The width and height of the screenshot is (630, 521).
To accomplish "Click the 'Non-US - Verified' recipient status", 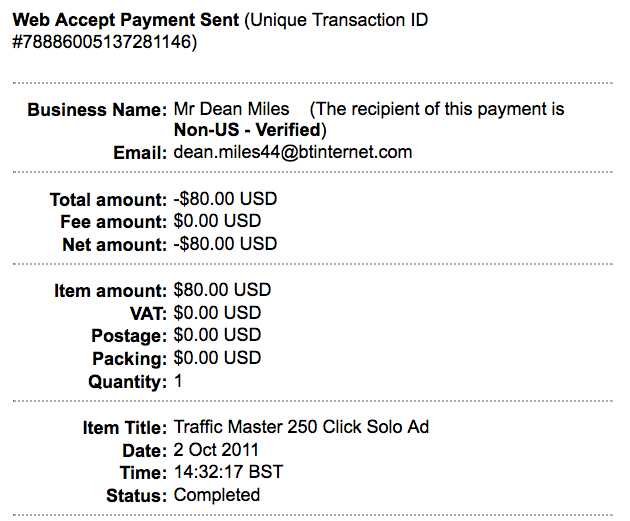I will click(247, 130).
